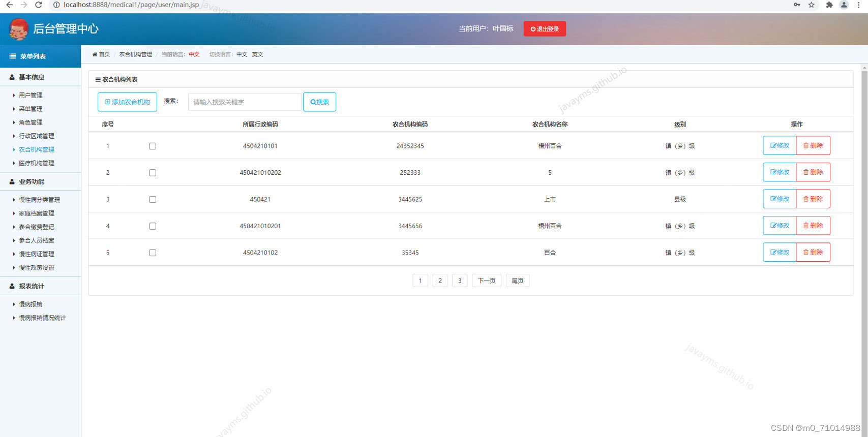Image resolution: width=868 pixels, height=437 pixels.
Task: Click the browser address bar URL
Action: point(131,5)
